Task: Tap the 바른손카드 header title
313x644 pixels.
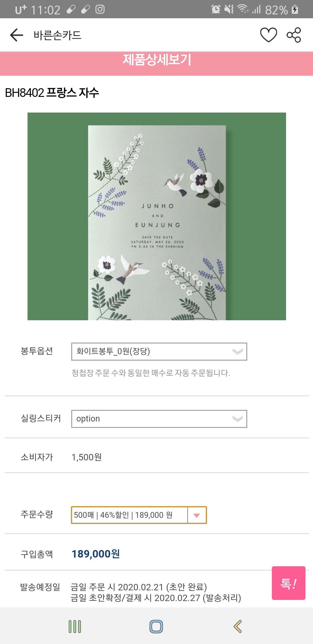Action: pyautogui.click(x=57, y=35)
